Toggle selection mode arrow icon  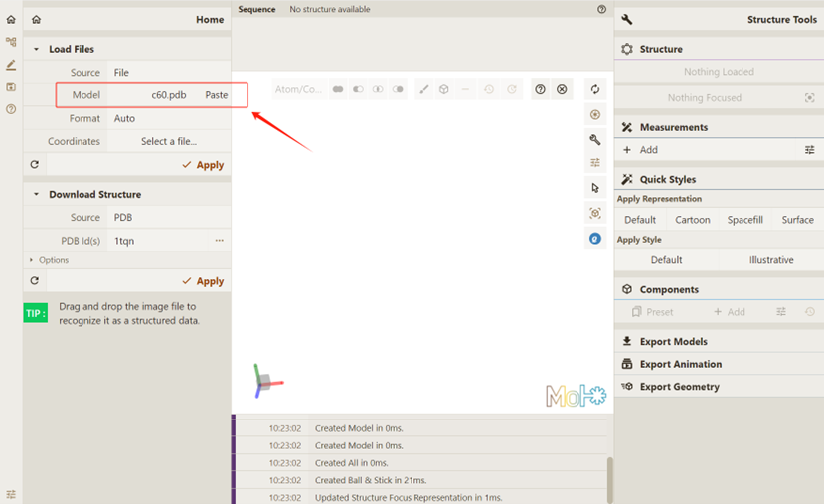tap(595, 188)
